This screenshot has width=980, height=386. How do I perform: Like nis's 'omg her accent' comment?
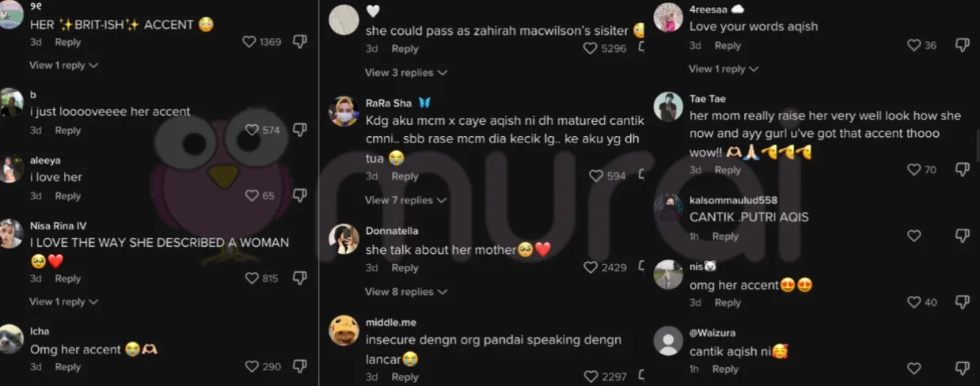point(914,302)
